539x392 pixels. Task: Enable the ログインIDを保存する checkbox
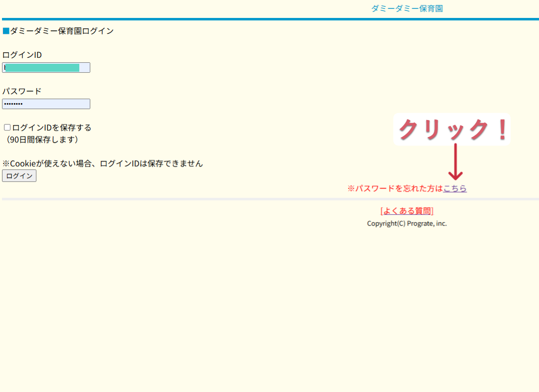coord(7,128)
